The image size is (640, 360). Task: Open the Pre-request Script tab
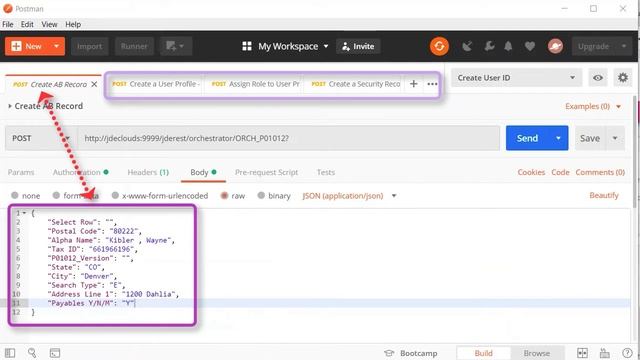[266, 172]
